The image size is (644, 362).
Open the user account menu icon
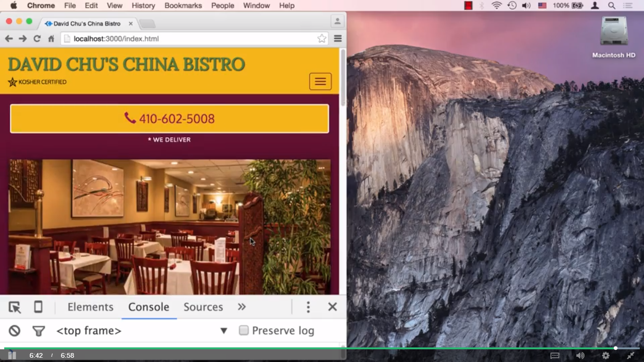(595, 6)
